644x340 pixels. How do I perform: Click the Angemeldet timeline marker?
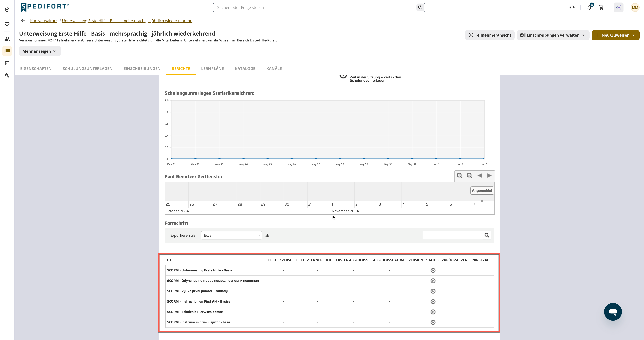pyautogui.click(x=482, y=190)
